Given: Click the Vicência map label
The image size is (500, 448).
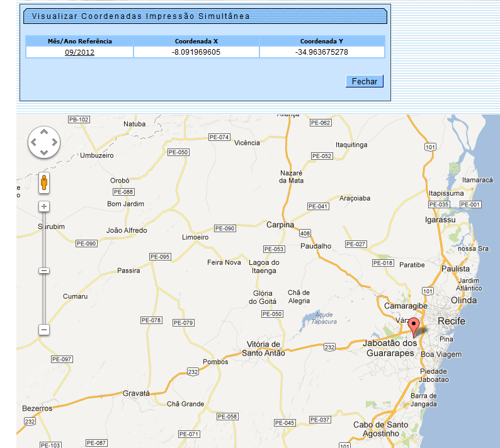Looking at the screenshot, I should tap(247, 143).
